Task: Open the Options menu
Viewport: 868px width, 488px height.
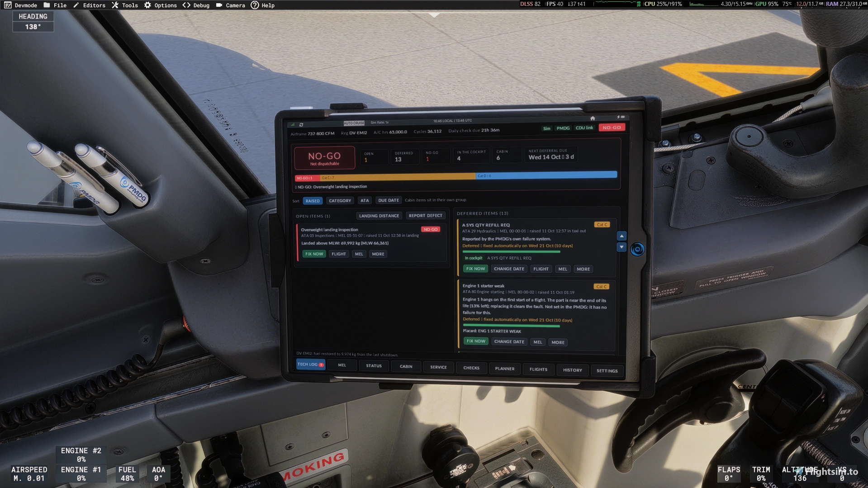Action: click(x=161, y=5)
